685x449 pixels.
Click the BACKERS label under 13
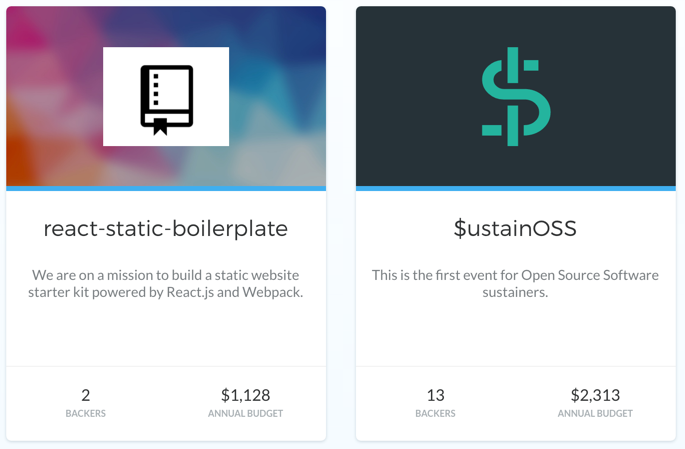(x=436, y=413)
